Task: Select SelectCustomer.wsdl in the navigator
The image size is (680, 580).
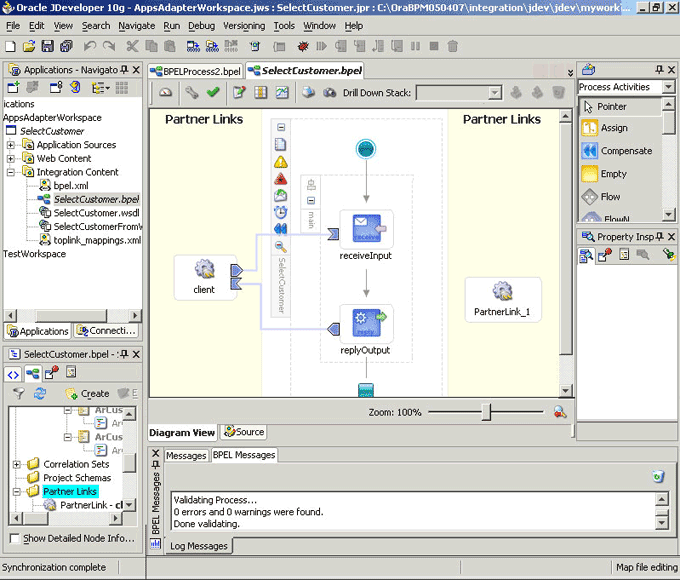Action: [x=96, y=213]
